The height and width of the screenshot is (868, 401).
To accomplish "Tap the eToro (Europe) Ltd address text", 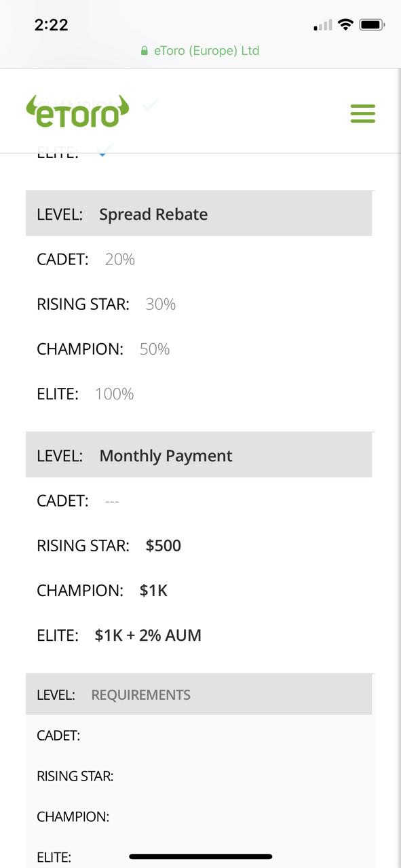I will pyautogui.click(x=207, y=51).
